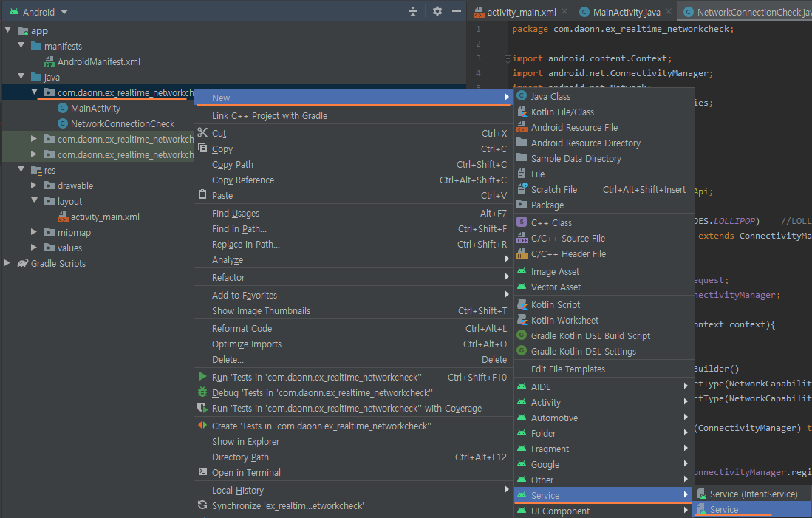Viewport: 812px width, 518px height.
Task: Select activity_main.xml under layout
Action: point(105,217)
